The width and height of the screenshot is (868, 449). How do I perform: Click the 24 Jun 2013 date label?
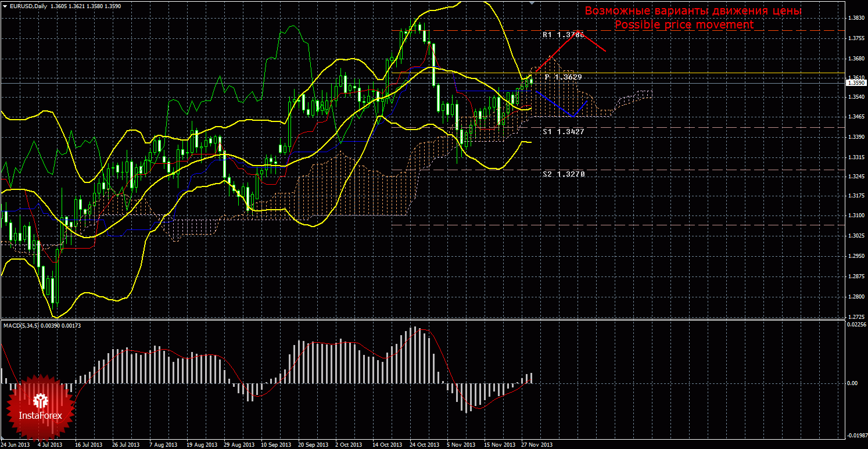tap(15, 445)
